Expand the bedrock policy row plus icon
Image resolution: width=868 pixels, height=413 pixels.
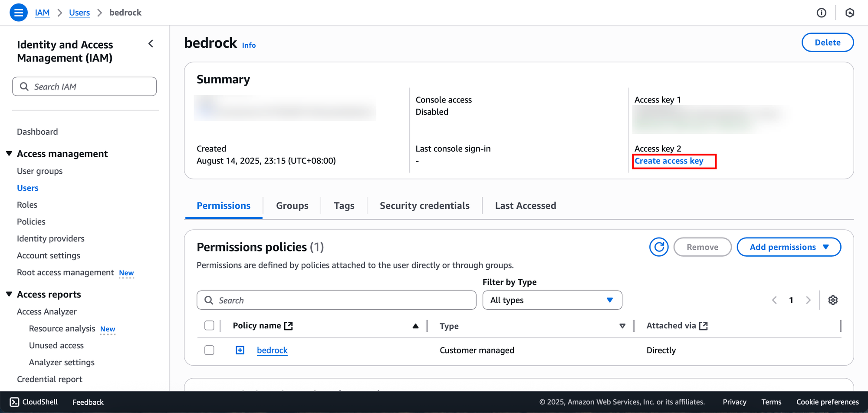pyautogui.click(x=240, y=350)
